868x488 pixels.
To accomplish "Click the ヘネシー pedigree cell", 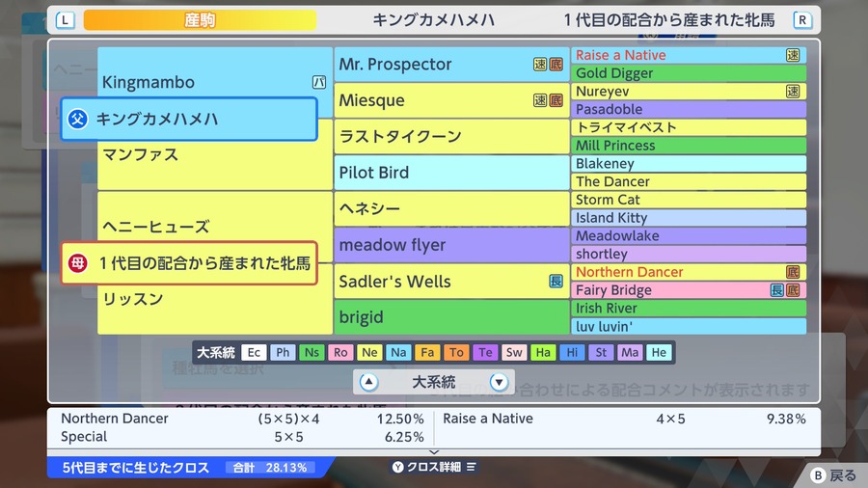I will pos(451,208).
